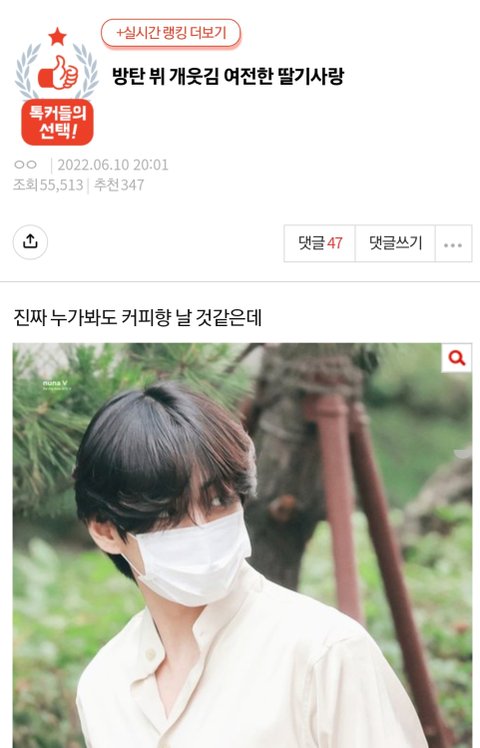
Task: Click the author name ㅇㅇ
Action: coord(25,165)
